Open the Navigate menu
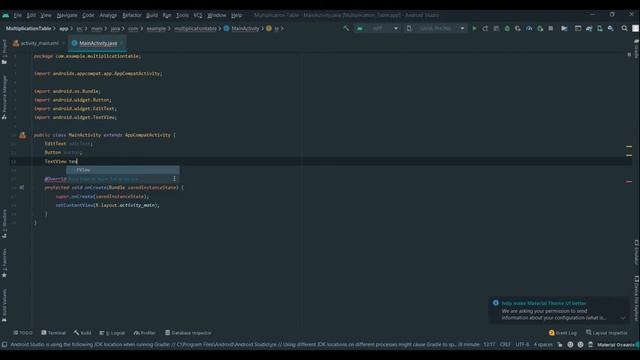Image resolution: width=640 pixels, height=360 pixels. coord(67,15)
